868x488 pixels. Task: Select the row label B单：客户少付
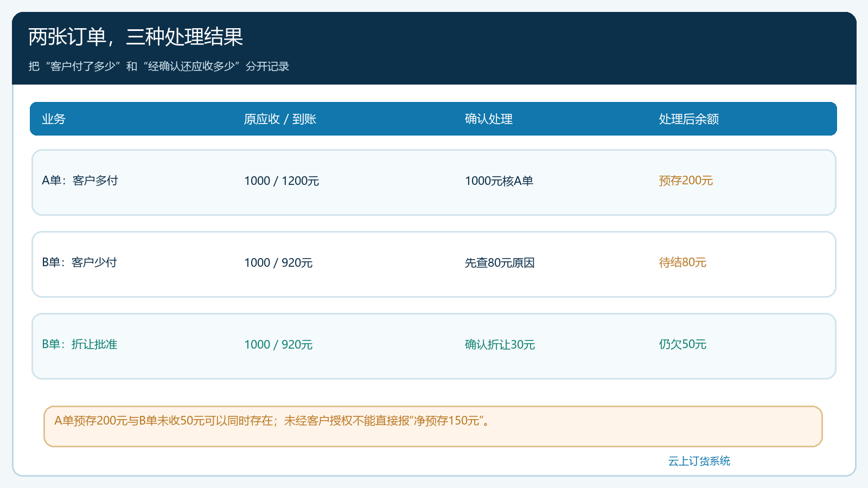click(80, 262)
